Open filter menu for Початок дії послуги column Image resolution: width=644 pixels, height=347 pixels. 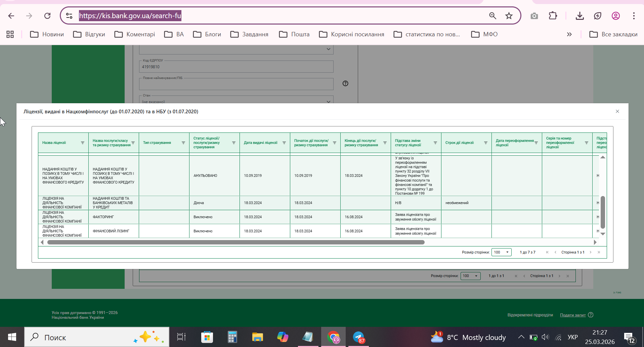335,143
